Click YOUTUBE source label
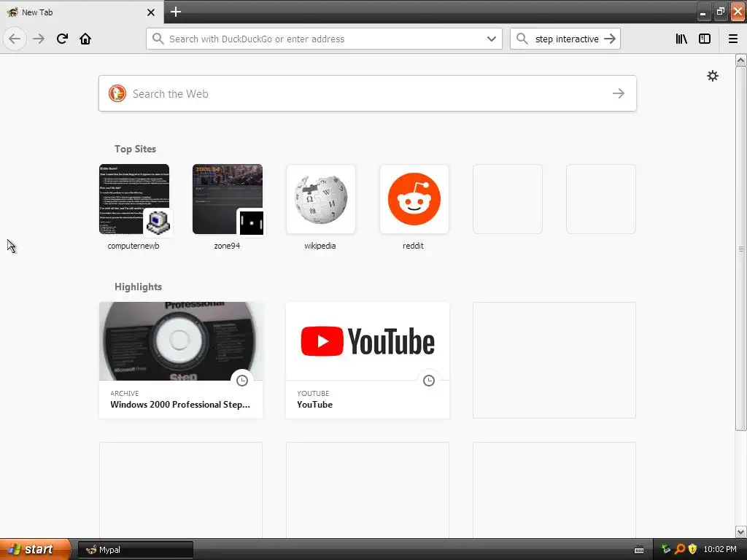Viewport: 747px width, 560px height. [313, 393]
